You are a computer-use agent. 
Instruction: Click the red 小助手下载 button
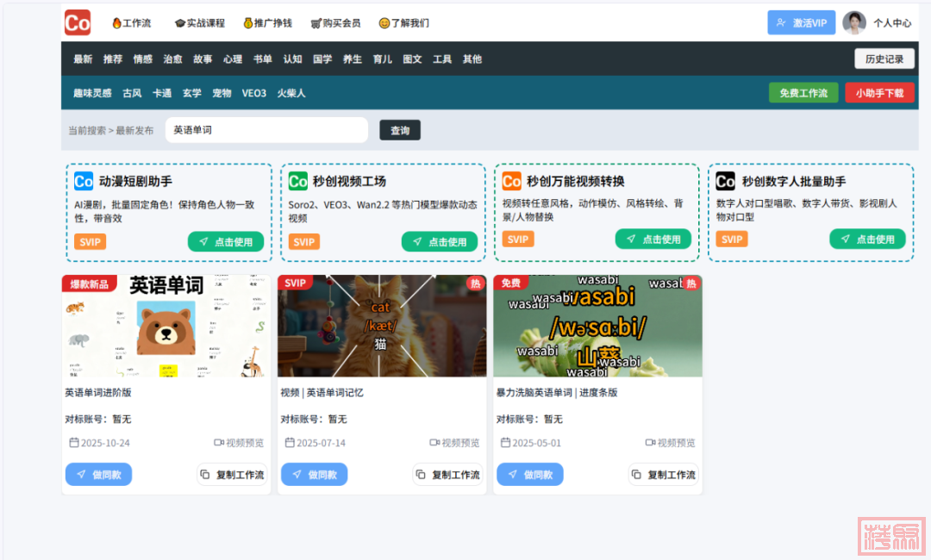tap(879, 93)
